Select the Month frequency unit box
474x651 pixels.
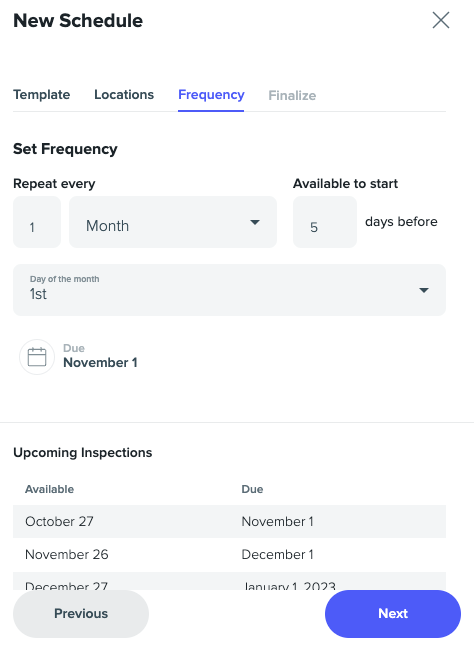[x=173, y=222]
